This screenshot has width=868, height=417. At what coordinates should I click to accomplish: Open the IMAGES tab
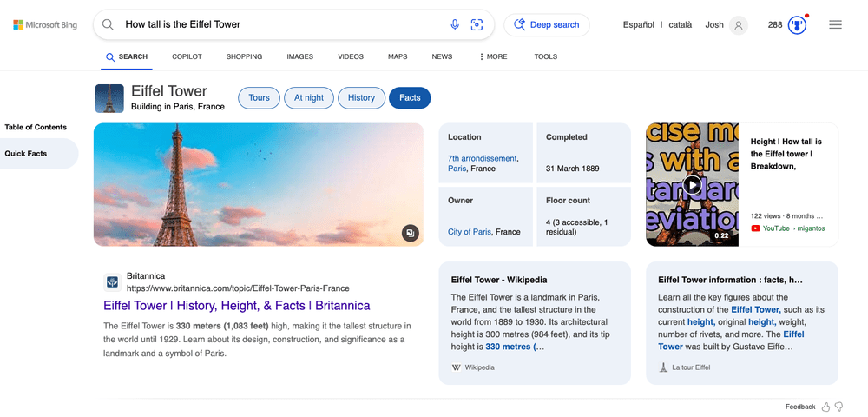(300, 56)
